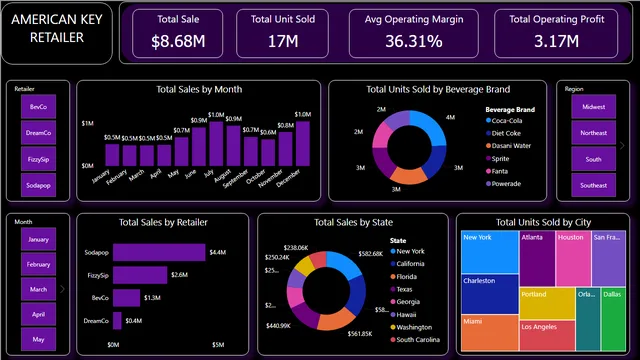Filter by Southeast region

593,185
